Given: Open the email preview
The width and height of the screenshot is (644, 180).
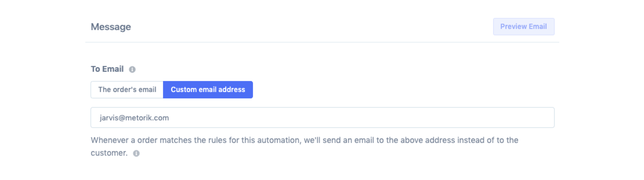Looking at the screenshot, I should tap(523, 27).
